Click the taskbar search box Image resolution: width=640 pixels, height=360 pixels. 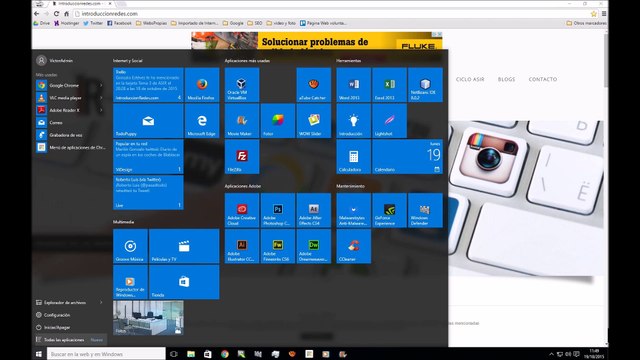[106, 354]
